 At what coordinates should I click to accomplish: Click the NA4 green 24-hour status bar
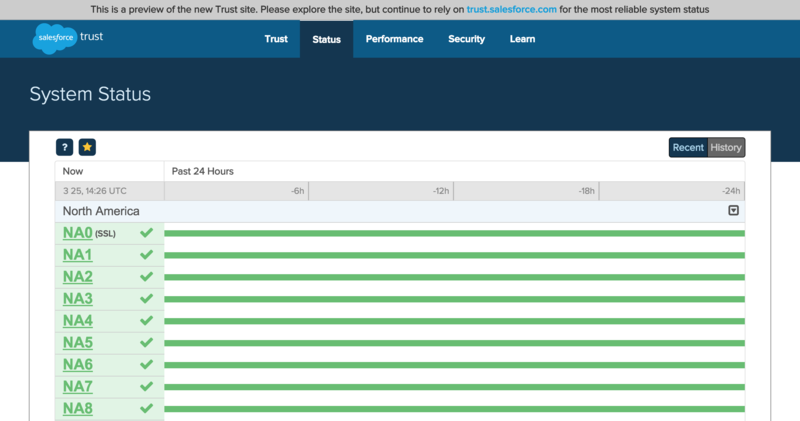click(455, 321)
